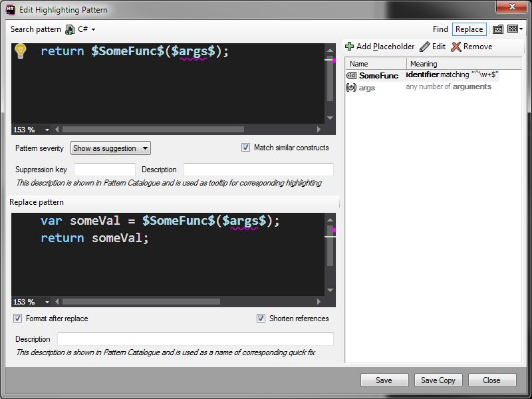Close the dialog with the red X
The width and height of the screenshot is (532, 399).
click(x=511, y=7)
